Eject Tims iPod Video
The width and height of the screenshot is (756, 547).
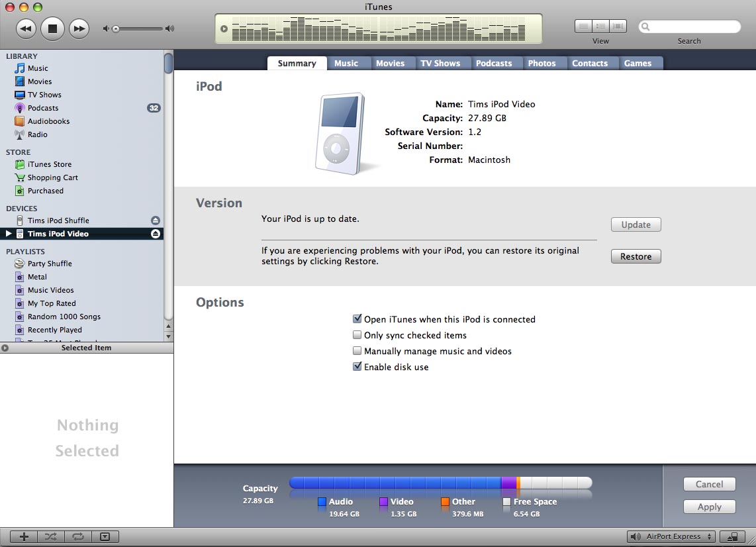coord(156,234)
